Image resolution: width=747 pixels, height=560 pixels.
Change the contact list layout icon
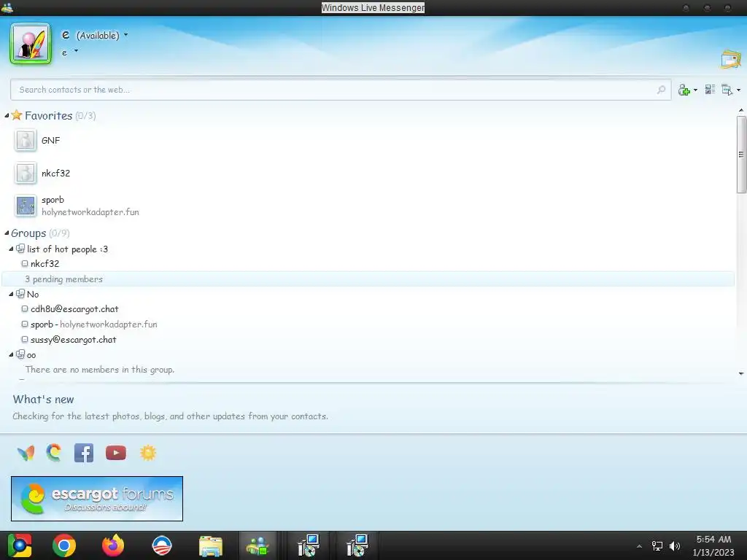point(710,89)
